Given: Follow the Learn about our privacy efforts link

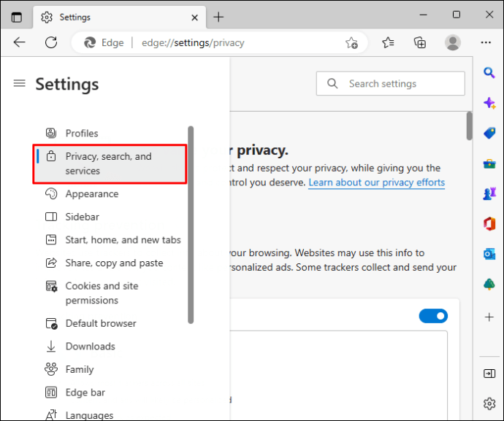Looking at the screenshot, I should [376, 182].
